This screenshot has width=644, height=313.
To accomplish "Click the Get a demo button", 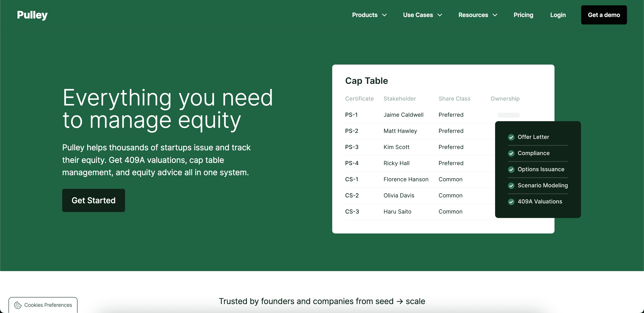I will 604,15.
